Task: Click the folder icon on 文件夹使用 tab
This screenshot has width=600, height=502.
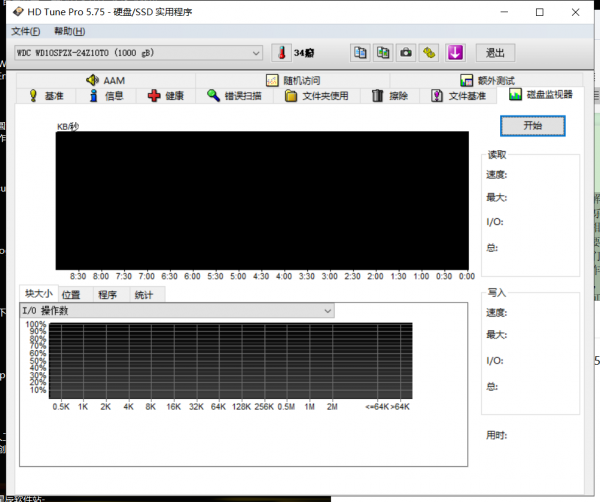Action: tap(291, 96)
